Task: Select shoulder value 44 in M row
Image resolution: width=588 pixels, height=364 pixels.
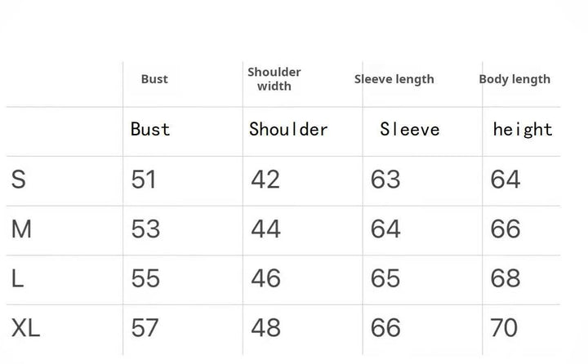Action: pos(265,229)
